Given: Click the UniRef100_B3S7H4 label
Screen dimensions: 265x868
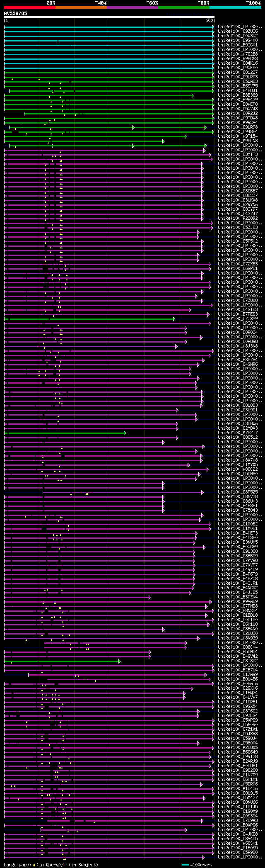Looking at the screenshot, I should point(238,360).
